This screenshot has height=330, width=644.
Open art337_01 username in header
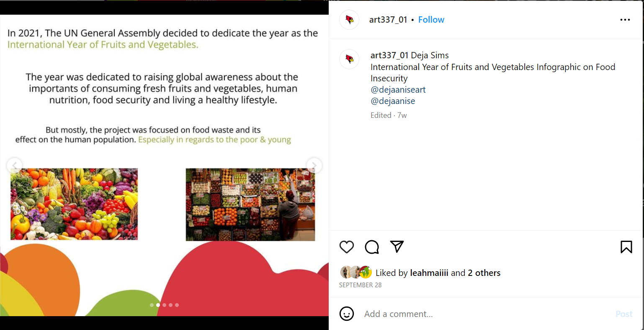(388, 20)
